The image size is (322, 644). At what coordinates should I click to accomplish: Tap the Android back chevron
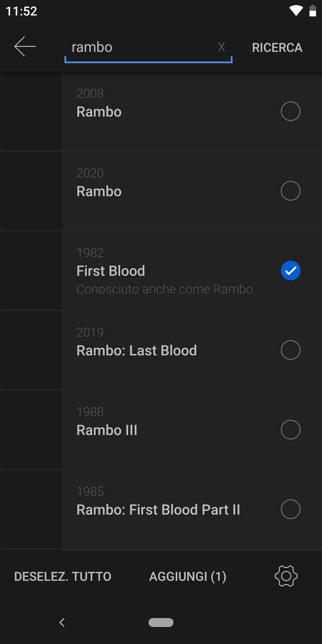(x=62, y=623)
